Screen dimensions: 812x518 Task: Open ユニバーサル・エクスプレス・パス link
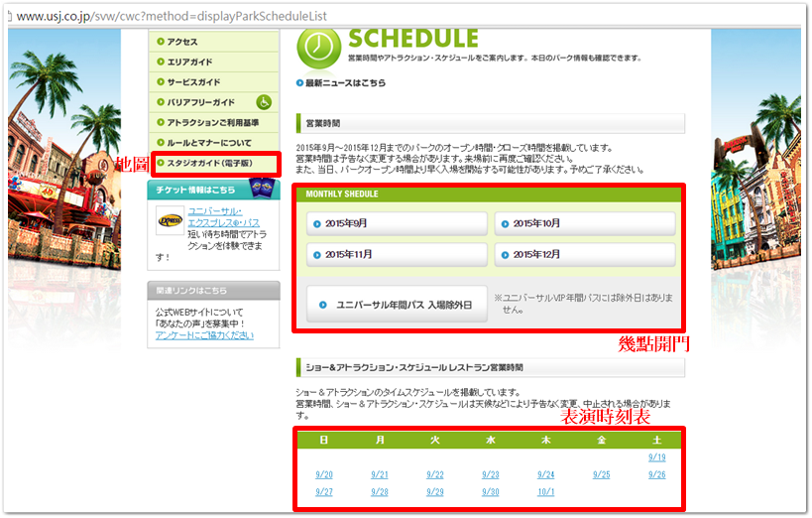pyautogui.click(x=223, y=216)
